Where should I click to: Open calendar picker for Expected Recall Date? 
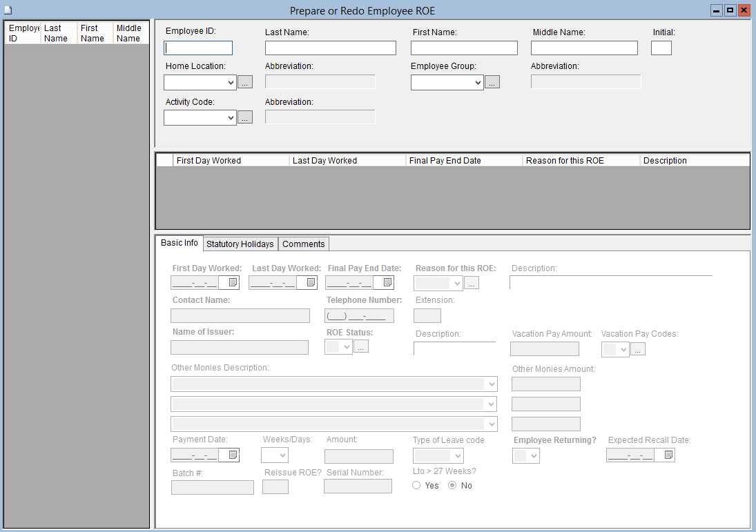(x=668, y=455)
